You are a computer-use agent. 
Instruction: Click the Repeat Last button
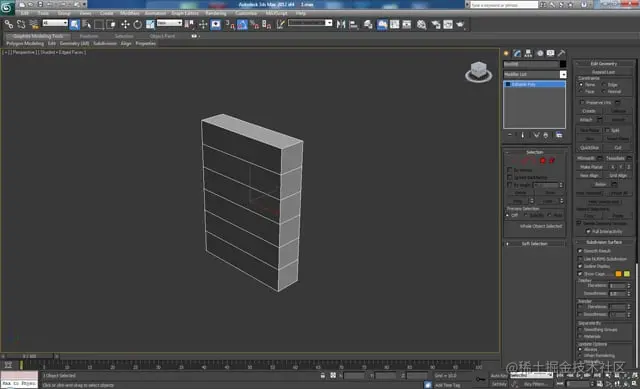[604, 72]
